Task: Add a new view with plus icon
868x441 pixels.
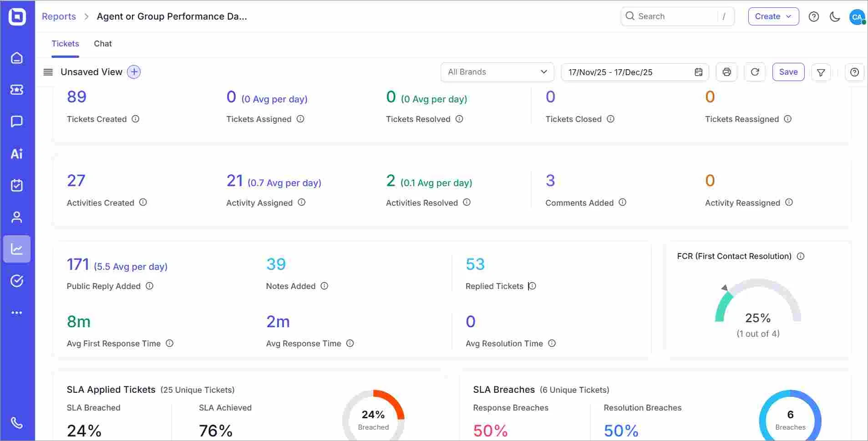Action: coord(134,72)
